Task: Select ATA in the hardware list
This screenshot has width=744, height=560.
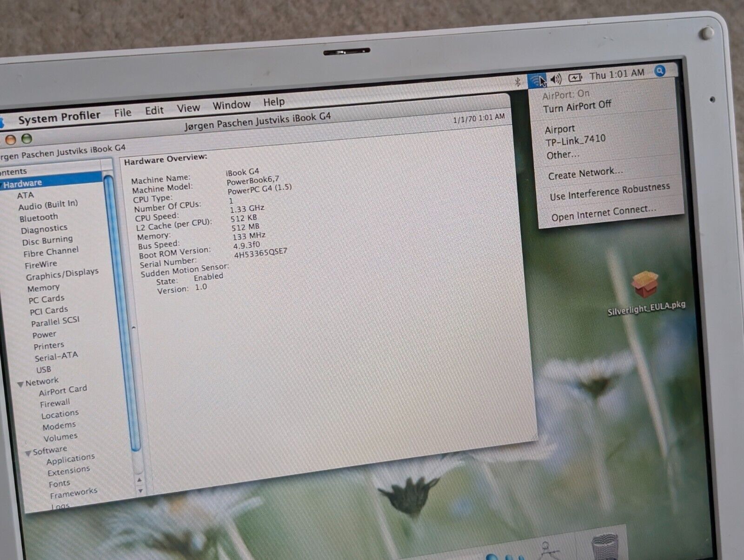Action: tap(26, 195)
